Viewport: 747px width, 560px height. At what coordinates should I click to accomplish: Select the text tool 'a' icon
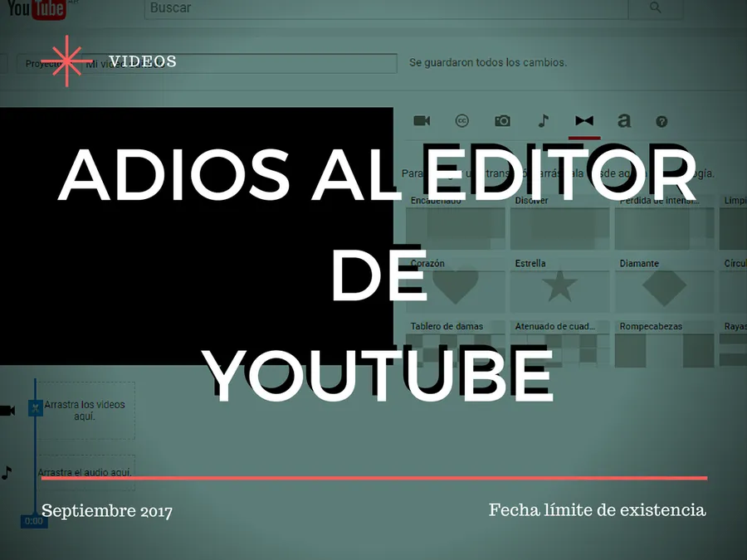pyautogui.click(x=623, y=120)
